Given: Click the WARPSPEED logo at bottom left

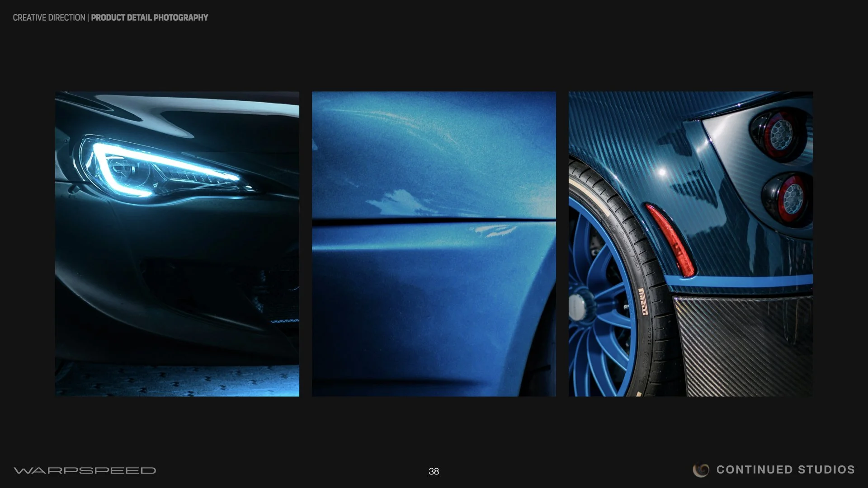Looking at the screenshot, I should pos(85,470).
